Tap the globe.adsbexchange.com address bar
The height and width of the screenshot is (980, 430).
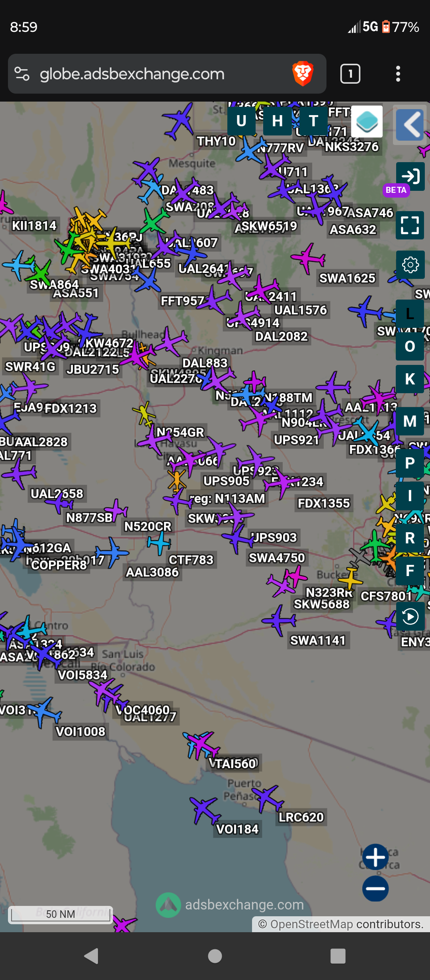(167, 74)
